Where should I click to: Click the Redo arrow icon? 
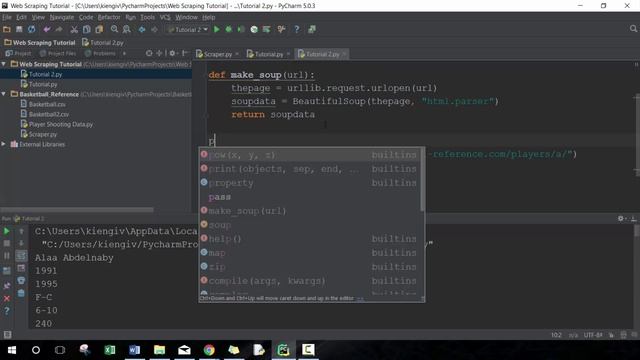click(x=59, y=29)
